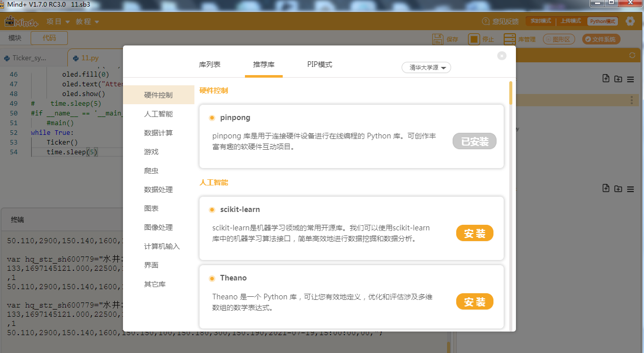Select 图像处理 category in sidebar
The width and height of the screenshot is (644, 353).
(x=159, y=227)
